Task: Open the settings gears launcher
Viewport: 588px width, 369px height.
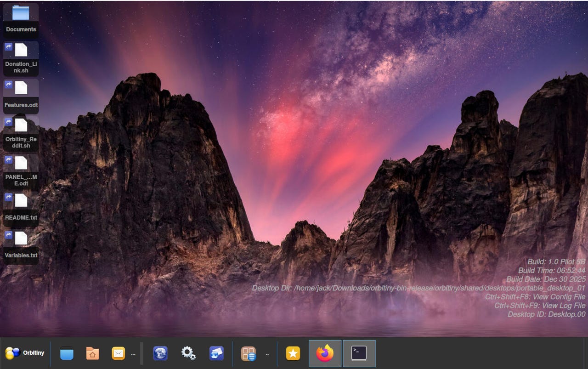Action: pyautogui.click(x=188, y=353)
